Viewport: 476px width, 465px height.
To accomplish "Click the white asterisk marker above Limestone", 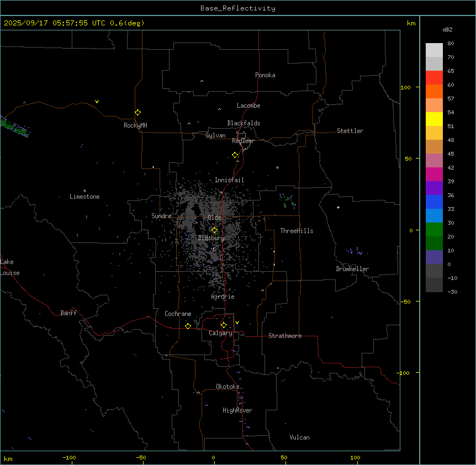I will (84, 191).
